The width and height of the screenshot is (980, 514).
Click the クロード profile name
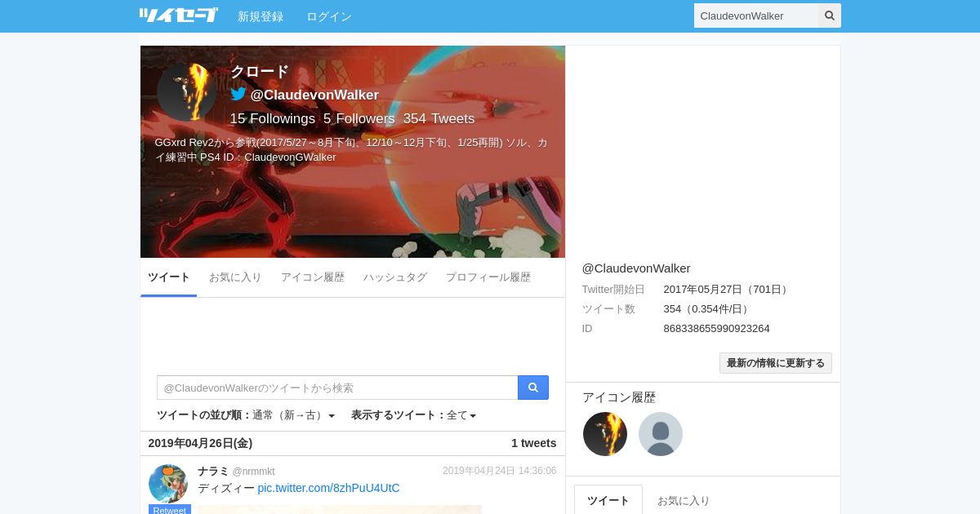pos(260,72)
